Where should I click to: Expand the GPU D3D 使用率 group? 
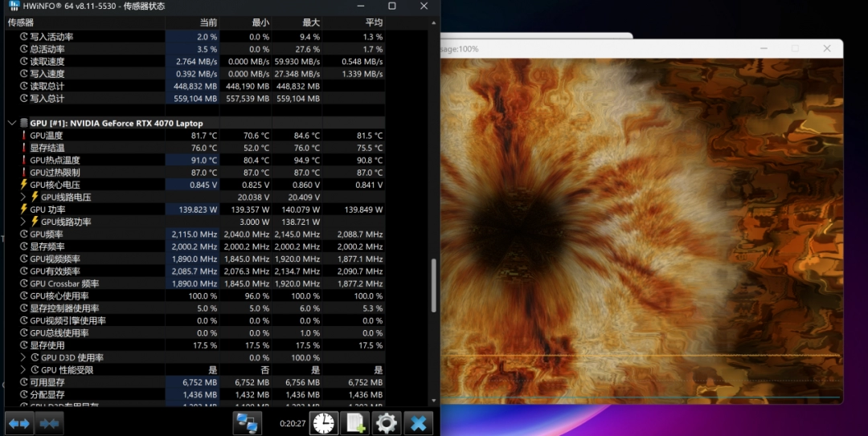[x=23, y=357]
